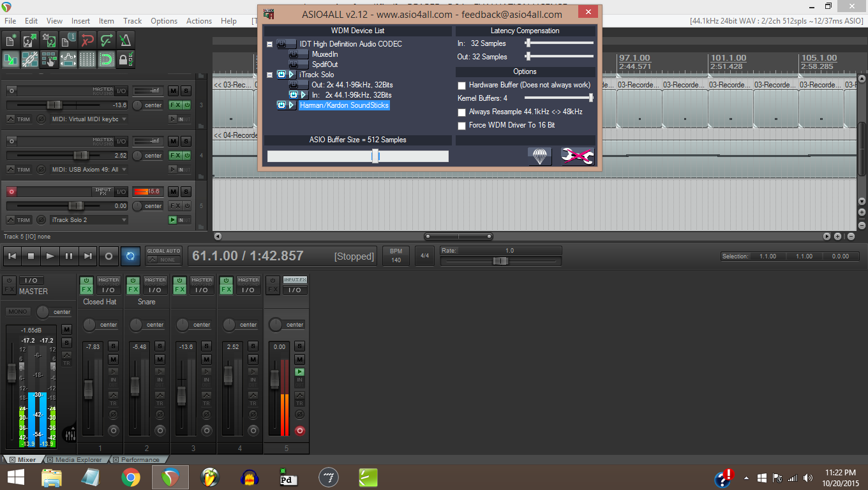Enable the Hardware Buffer checkbox
Image resolution: width=868 pixels, height=490 pixels.
pyautogui.click(x=461, y=85)
